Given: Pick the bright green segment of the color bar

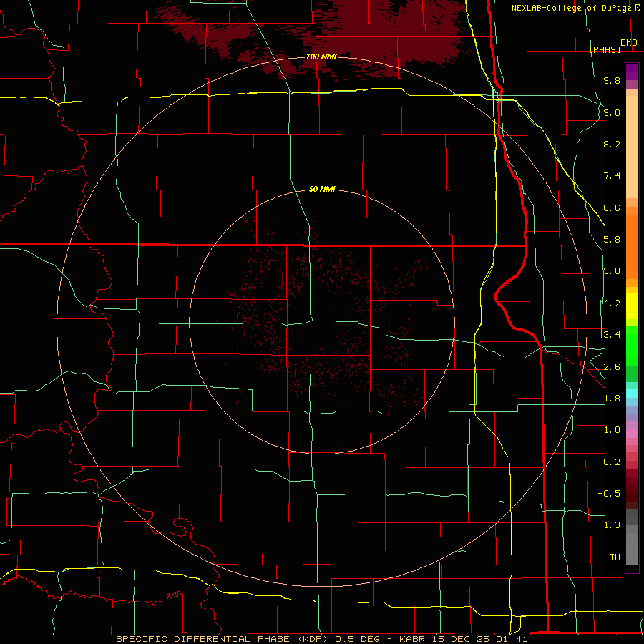Looking at the screenshot, I should pos(632,346).
